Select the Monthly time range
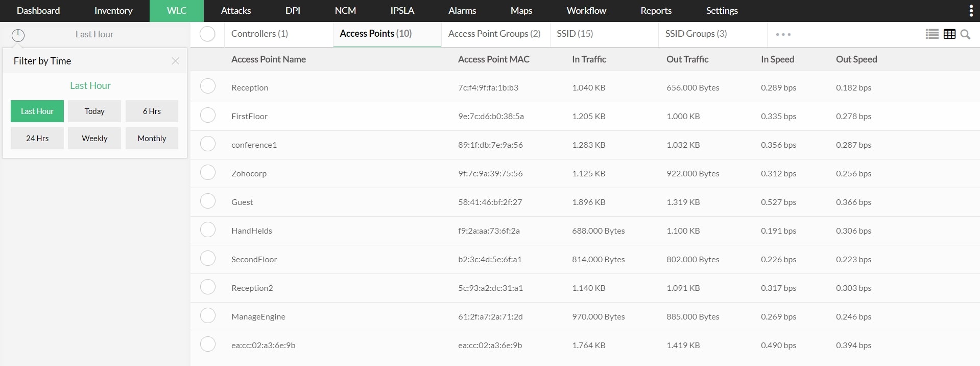 click(152, 139)
